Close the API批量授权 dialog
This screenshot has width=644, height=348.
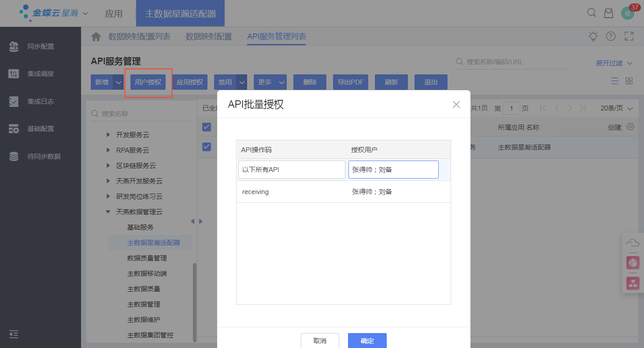click(456, 104)
